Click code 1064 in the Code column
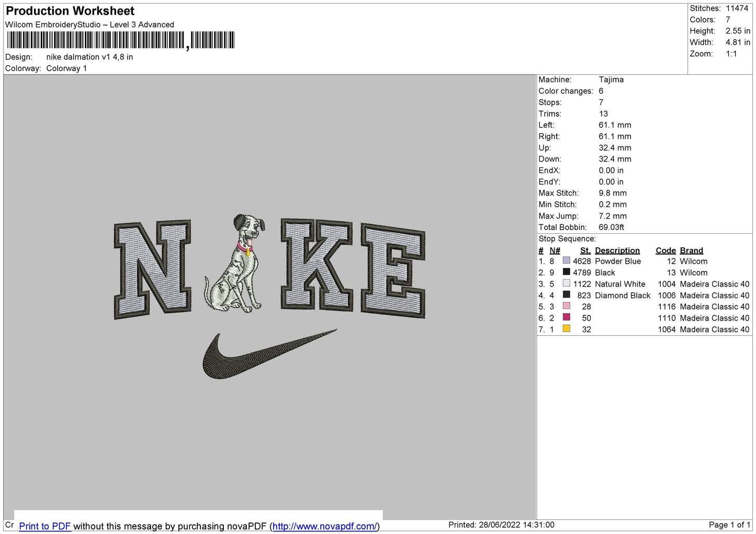756x534 pixels. [x=667, y=330]
